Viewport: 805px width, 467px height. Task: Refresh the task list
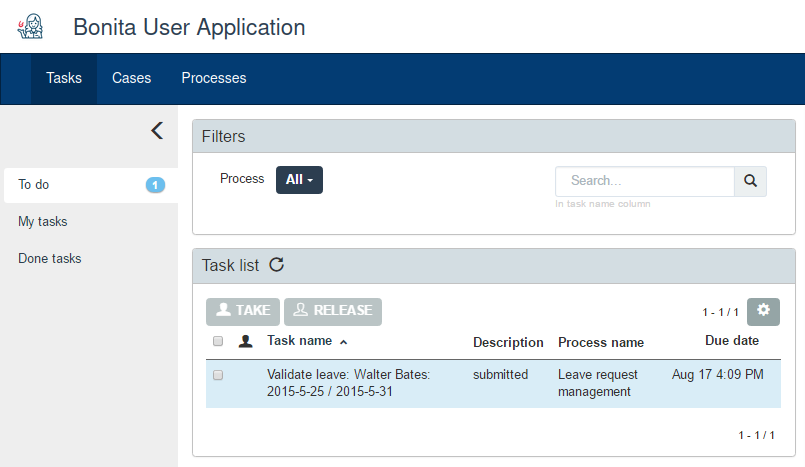point(277,265)
